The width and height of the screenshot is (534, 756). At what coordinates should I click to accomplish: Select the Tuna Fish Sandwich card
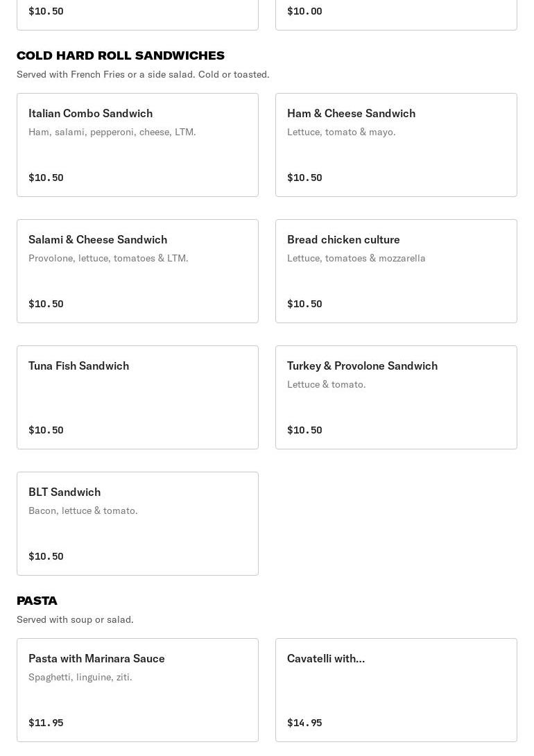137,397
